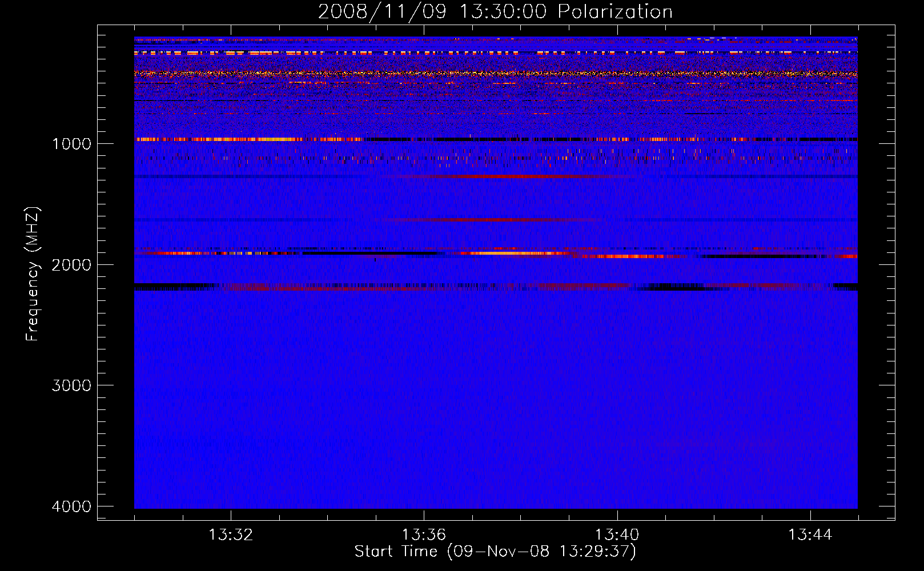The image size is (924, 571).
Task: Click the 13:36 time tick label
Action: pos(424,535)
